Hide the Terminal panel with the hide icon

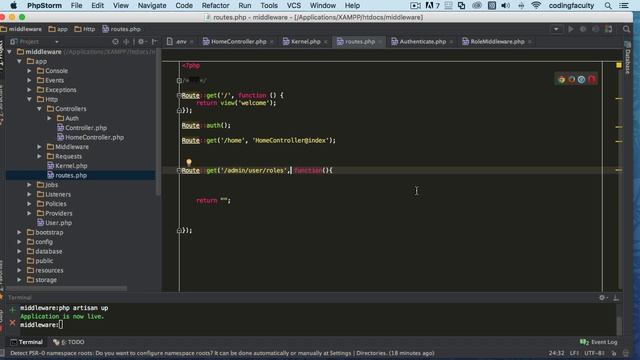616,298
